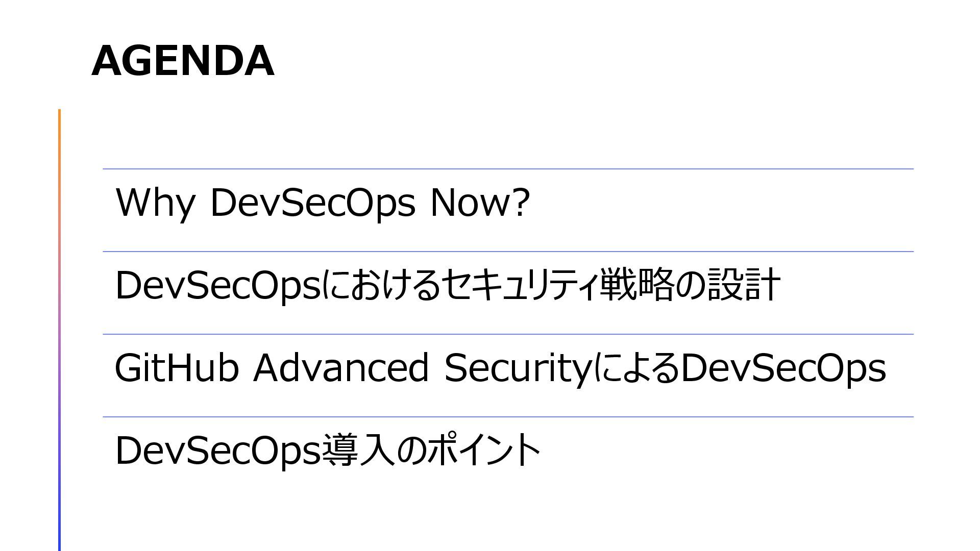Select the divider line above the GitHub item
The width and height of the screenshot is (980, 551).
pos(508,334)
